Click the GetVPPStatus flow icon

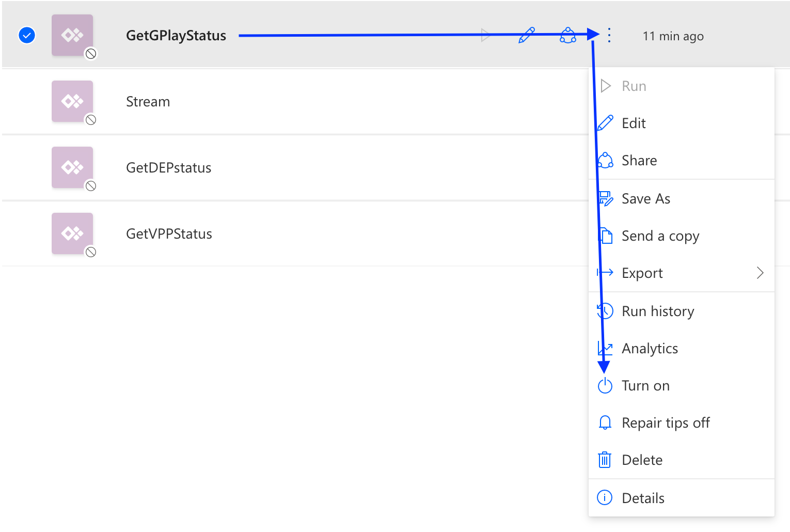pos(72,233)
